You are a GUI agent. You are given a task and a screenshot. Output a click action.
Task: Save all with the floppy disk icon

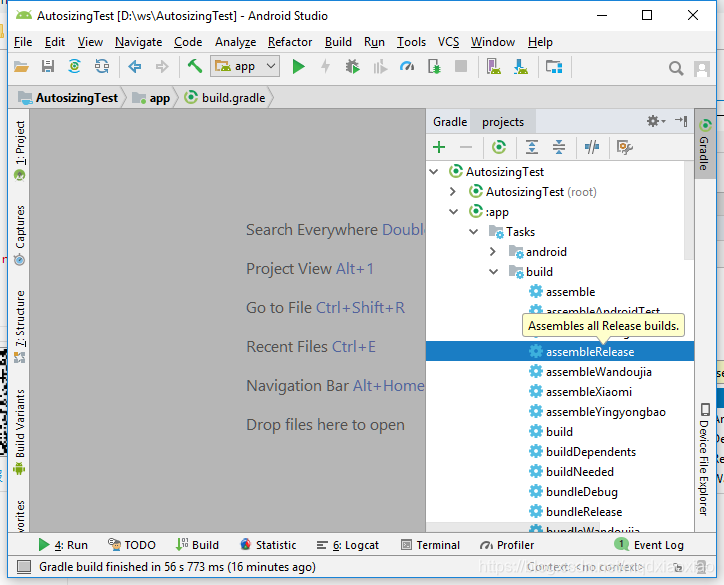pos(48,67)
